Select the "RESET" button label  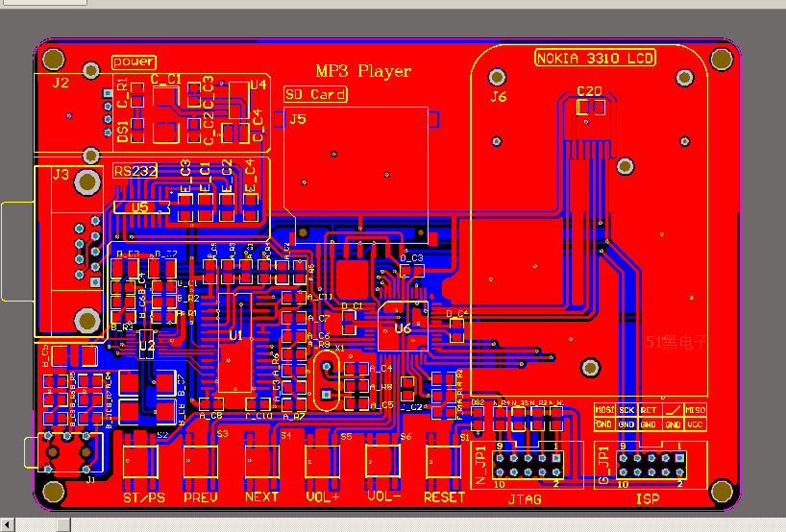(x=445, y=497)
